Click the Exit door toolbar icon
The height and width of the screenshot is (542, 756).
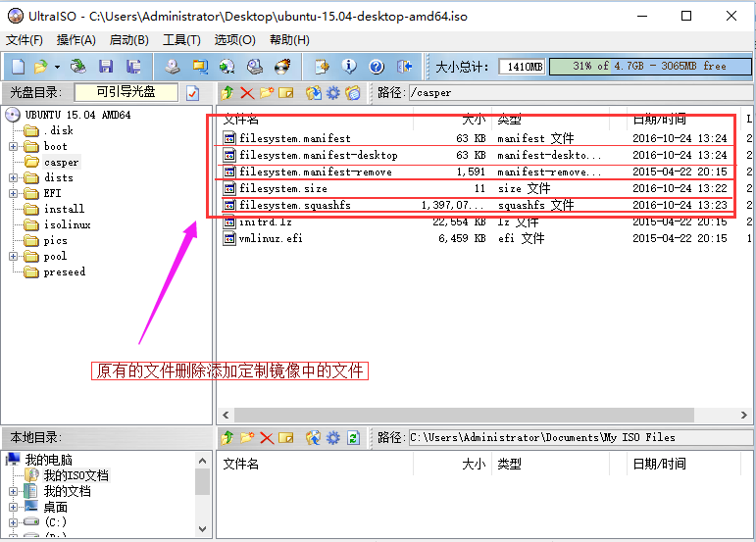[x=404, y=67]
